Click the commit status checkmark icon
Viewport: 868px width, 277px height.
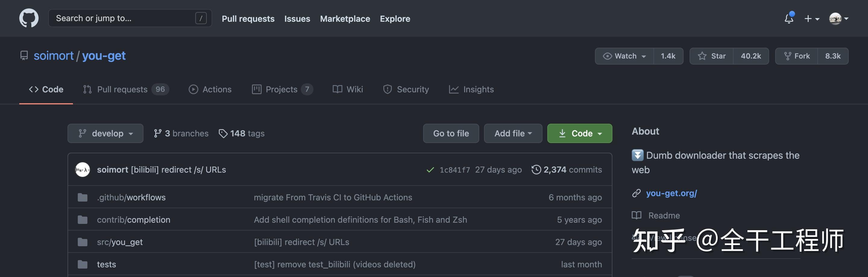(x=430, y=170)
